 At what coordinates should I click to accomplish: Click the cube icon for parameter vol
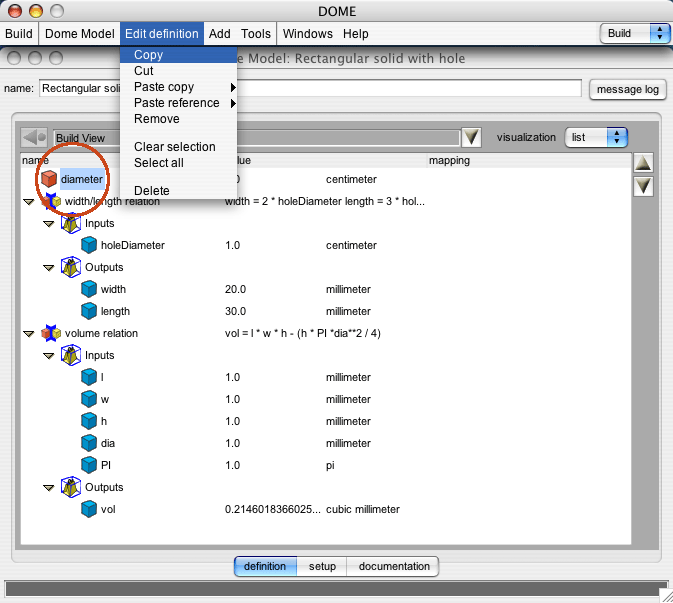[89, 509]
